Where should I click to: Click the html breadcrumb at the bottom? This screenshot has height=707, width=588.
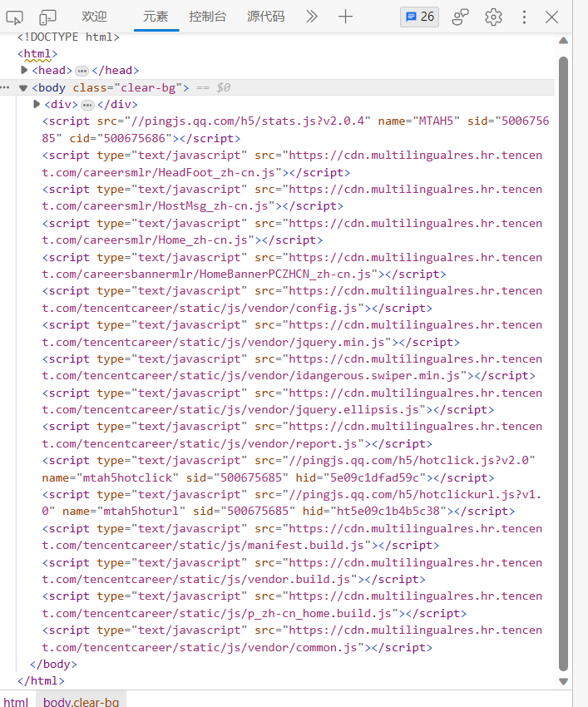click(16, 701)
